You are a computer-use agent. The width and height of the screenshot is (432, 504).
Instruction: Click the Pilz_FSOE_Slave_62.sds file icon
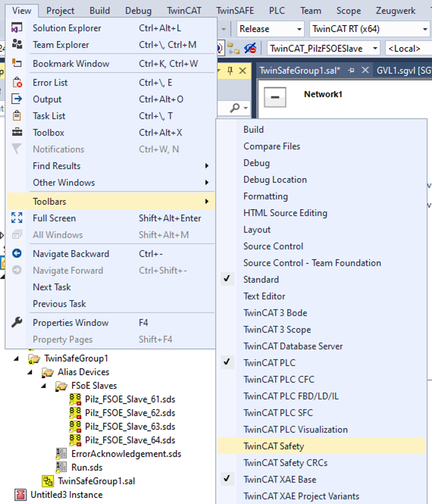pos(75,413)
